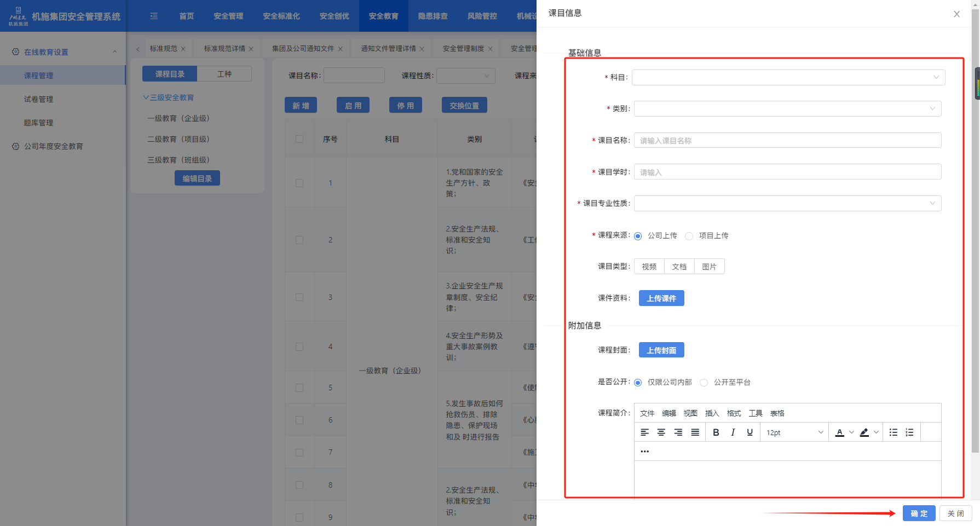The image size is (980, 526).
Task: Toggle bold formatting in the 课程简介 editor
Action: click(716, 432)
